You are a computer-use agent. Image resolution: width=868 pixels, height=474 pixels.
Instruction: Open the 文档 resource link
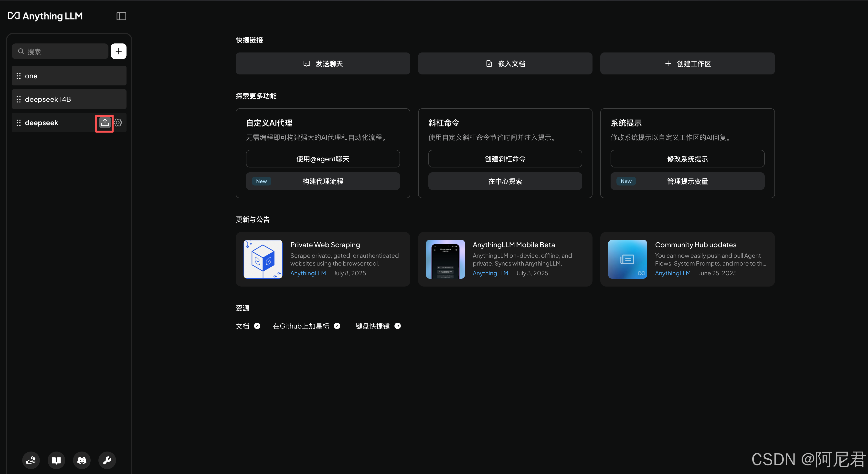[x=242, y=326]
